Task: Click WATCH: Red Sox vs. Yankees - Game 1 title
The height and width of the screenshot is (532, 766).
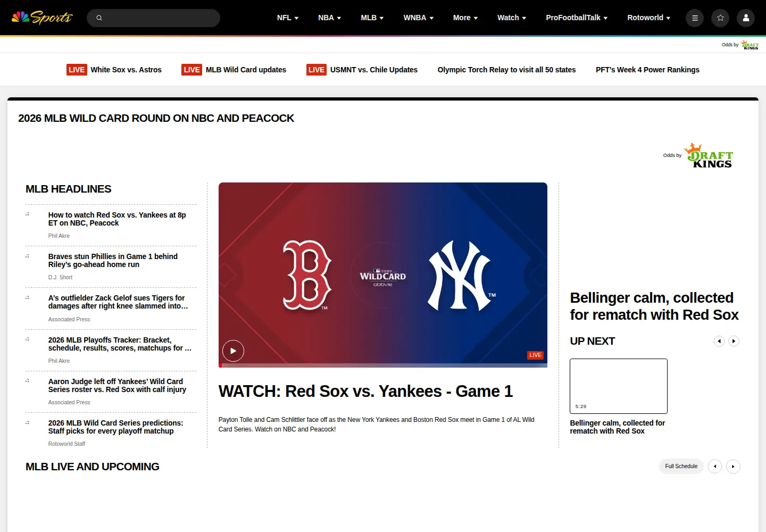Action: pos(365,392)
